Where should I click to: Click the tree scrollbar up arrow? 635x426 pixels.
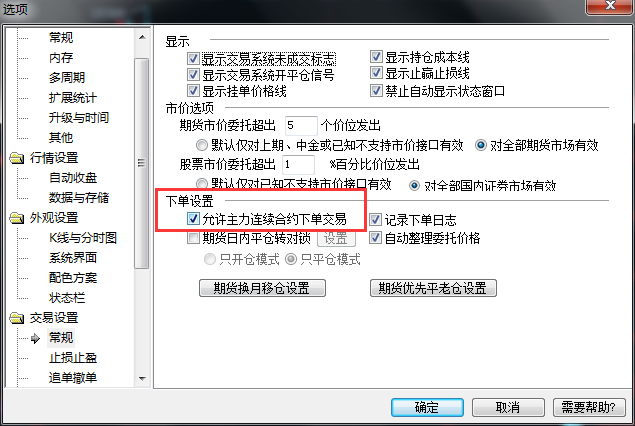(x=142, y=38)
